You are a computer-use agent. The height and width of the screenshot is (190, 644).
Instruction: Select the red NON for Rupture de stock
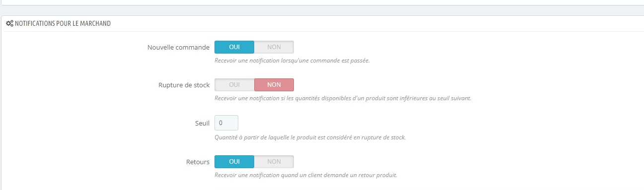click(274, 85)
